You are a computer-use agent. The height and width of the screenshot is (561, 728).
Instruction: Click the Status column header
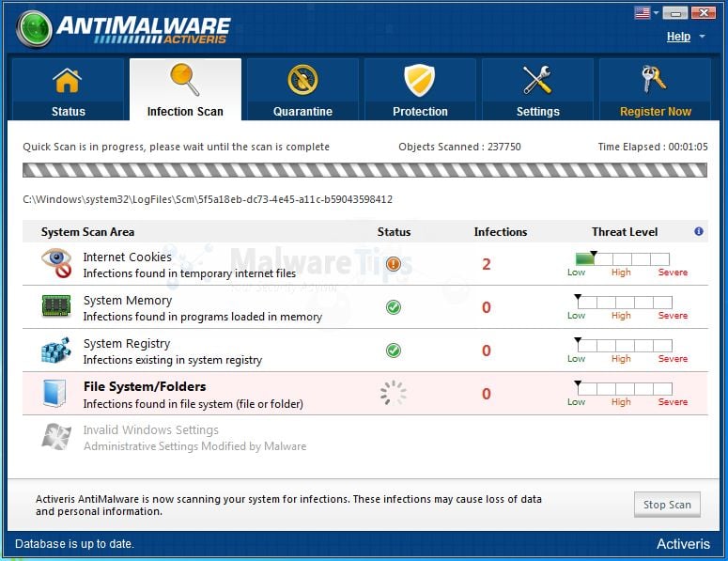point(394,232)
